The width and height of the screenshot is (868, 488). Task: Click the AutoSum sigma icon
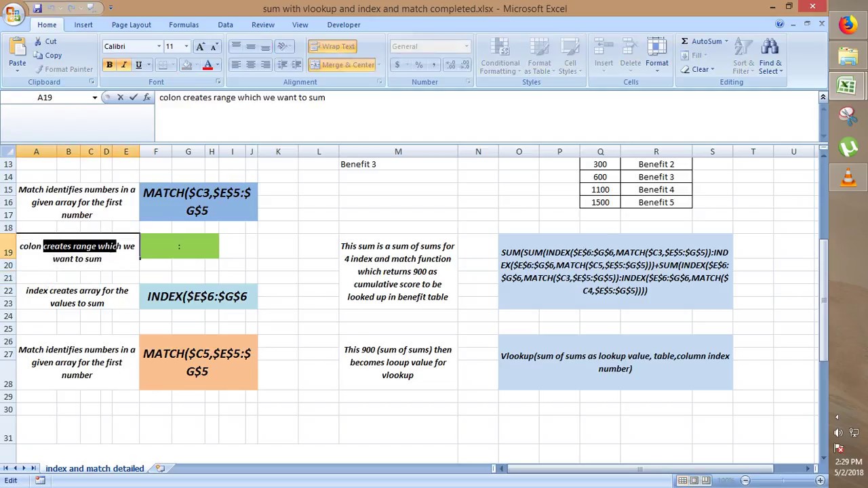(x=684, y=41)
